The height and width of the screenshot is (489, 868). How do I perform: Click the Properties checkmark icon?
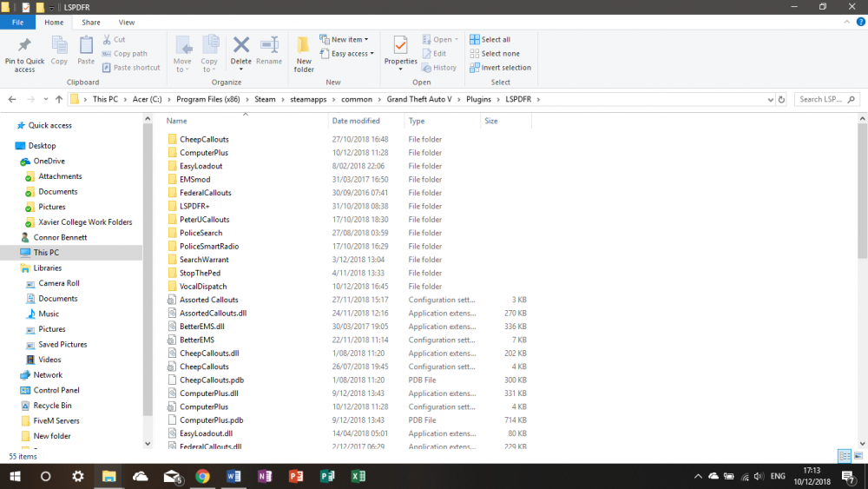[400, 45]
